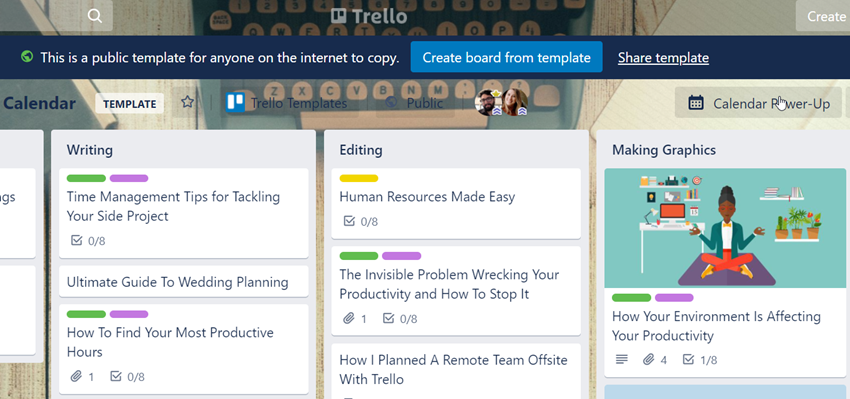Click yellow label on Human Resources card
Image resolution: width=850 pixels, height=399 pixels.
click(359, 178)
